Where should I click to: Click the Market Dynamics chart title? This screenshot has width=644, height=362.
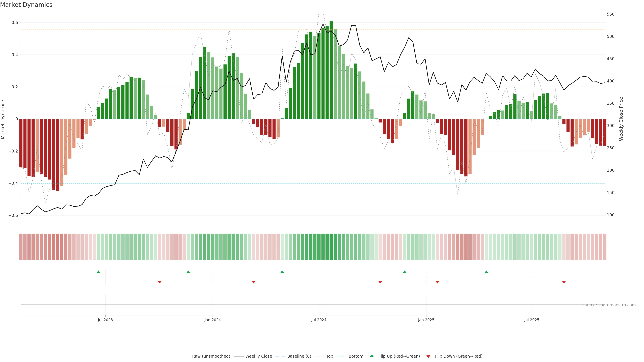coord(26,5)
